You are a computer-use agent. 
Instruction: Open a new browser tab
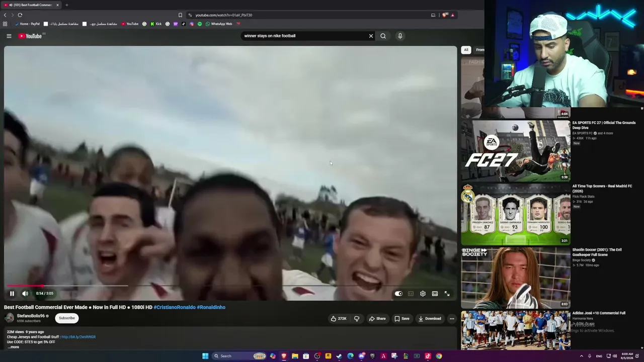pos(66,5)
